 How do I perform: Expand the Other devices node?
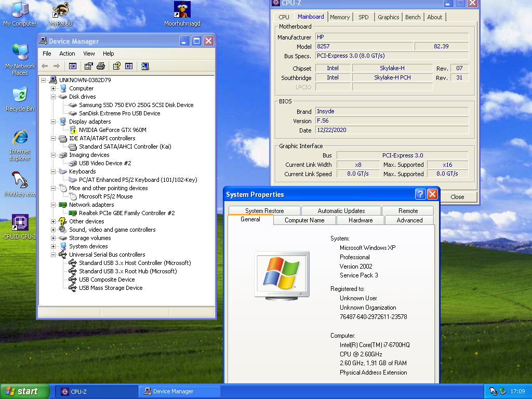point(53,221)
